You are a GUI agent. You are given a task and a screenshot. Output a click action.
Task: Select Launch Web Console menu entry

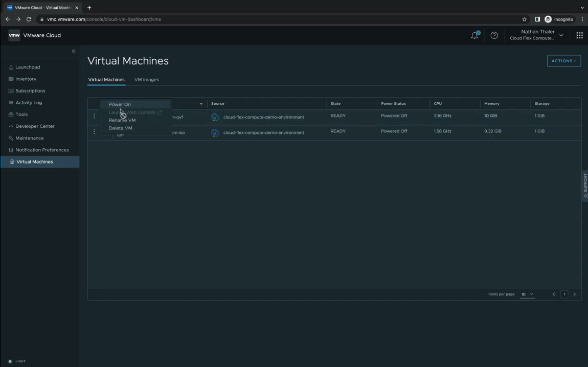pyautogui.click(x=135, y=112)
